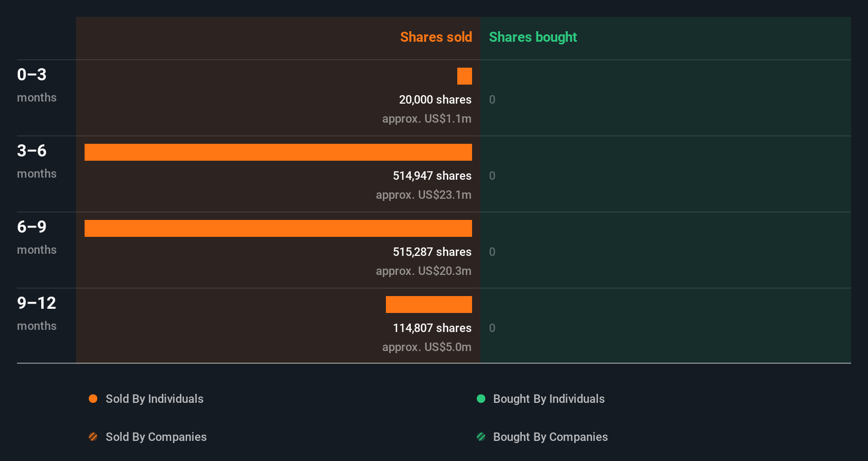868x461 pixels.
Task: Click the Bought By Individuals legend label
Action: coord(549,399)
